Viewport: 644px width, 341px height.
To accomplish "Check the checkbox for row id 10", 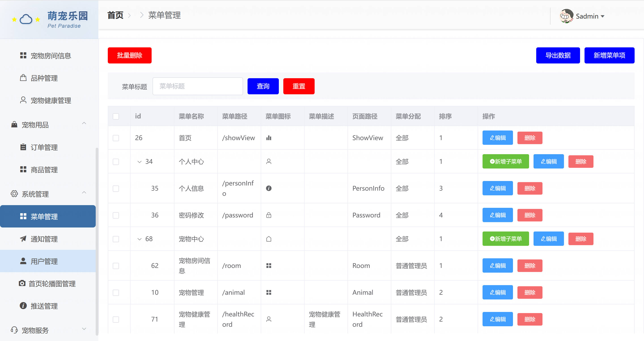I will point(116,292).
